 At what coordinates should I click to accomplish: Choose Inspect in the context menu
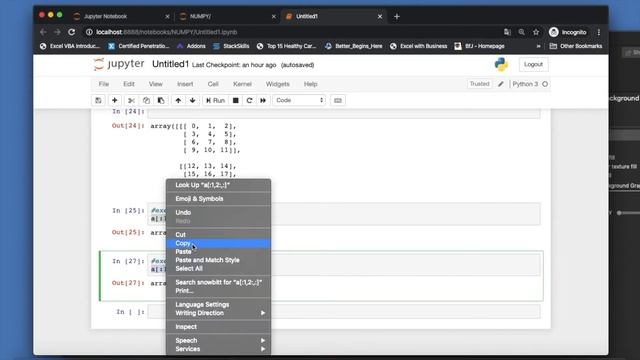(x=218, y=327)
